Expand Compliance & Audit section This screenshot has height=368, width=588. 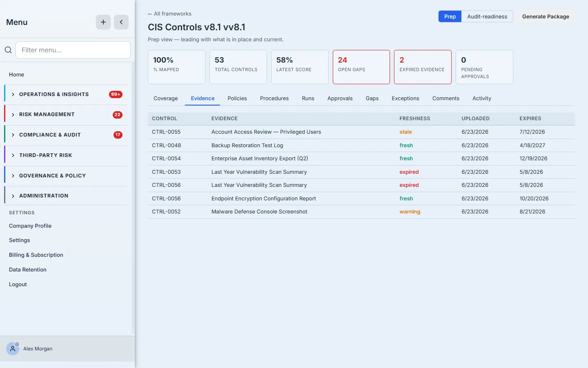pyautogui.click(x=66, y=135)
